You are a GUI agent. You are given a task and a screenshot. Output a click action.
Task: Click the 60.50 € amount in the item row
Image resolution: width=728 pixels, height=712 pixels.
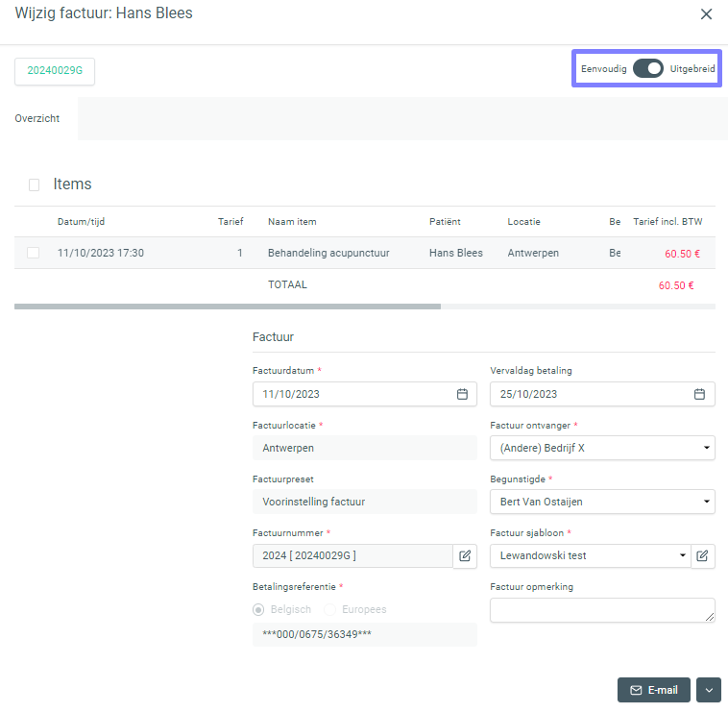pos(682,254)
